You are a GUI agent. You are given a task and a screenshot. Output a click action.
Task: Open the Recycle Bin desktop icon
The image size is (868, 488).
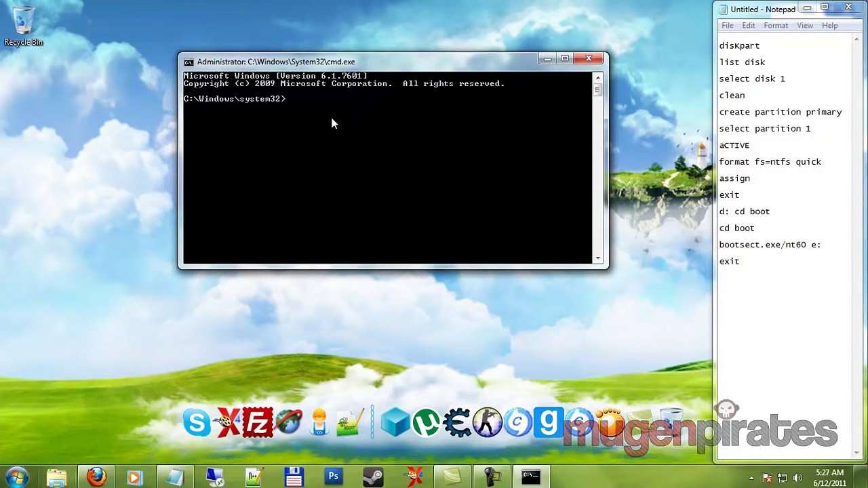point(23,26)
